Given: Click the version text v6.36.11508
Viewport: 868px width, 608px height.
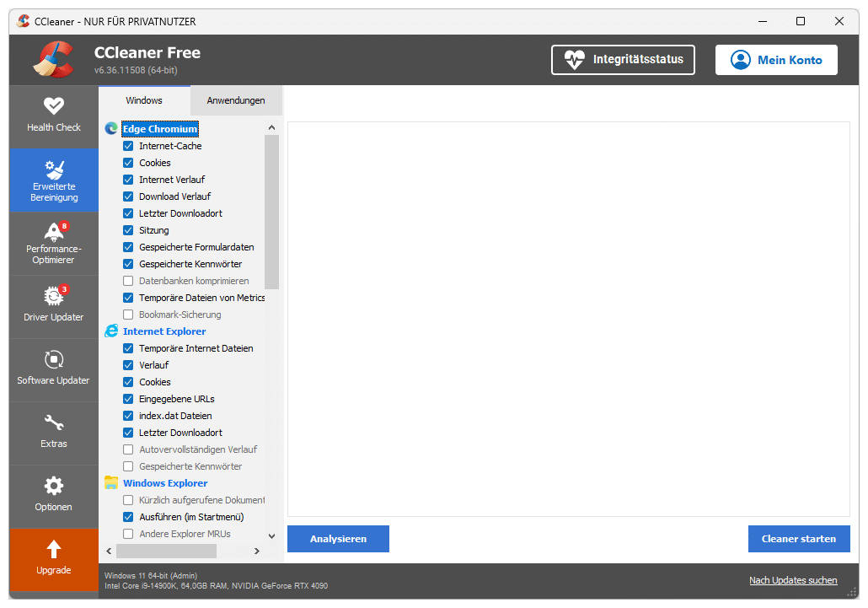Looking at the screenshot, I should point(136,70).
